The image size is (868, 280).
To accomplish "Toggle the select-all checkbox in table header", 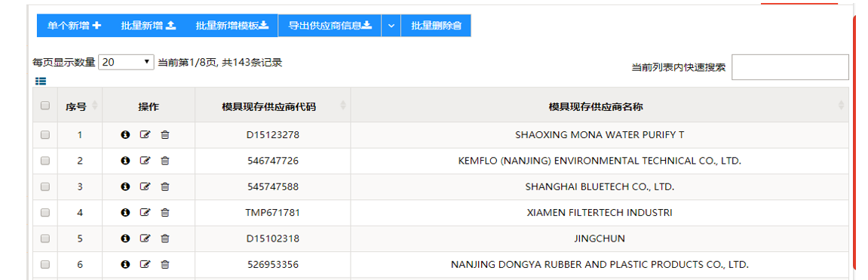I will [x=45, y=106].
